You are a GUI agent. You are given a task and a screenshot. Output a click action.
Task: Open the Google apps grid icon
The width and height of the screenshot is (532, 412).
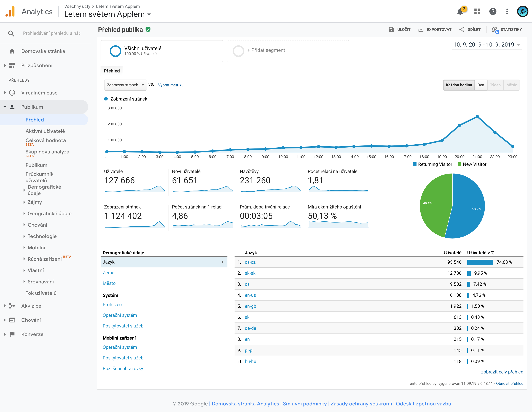click(477, 11)
